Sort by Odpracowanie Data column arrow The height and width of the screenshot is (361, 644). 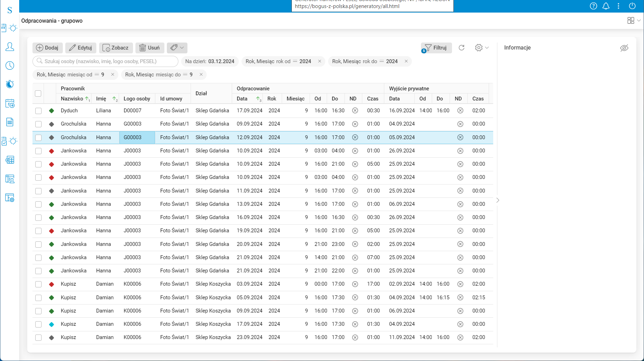[x=258, y=99]
